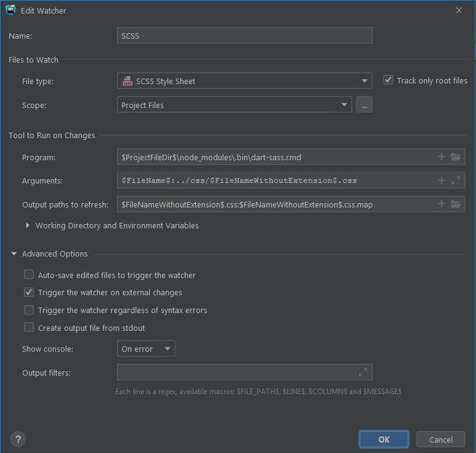
Task: Expand the Output filters field editor
Action: (x=363, y=372)
